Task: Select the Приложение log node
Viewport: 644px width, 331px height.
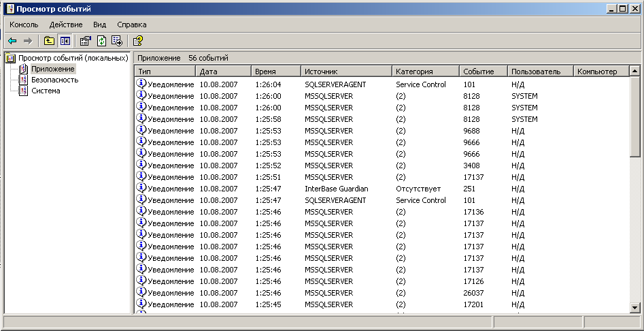Action: point(52,69)
